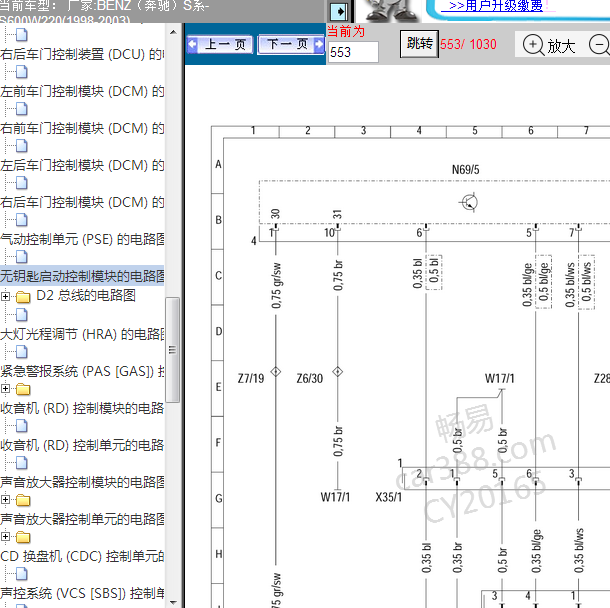The image size is (610, 608).
Task: Open 气动控制单元 (PSE) 的电路图 entry
Action: pyautogui.click(x=82, y=239)
